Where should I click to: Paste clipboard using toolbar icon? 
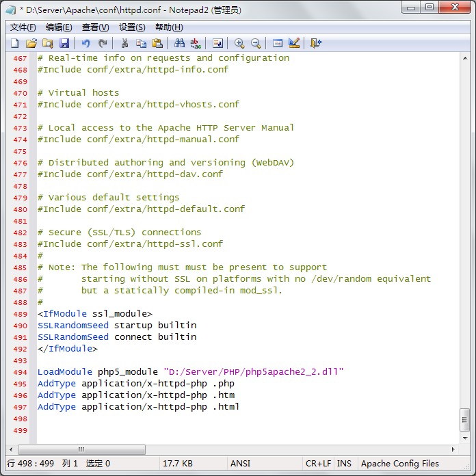pyautogui.click(x=157, y=43)
